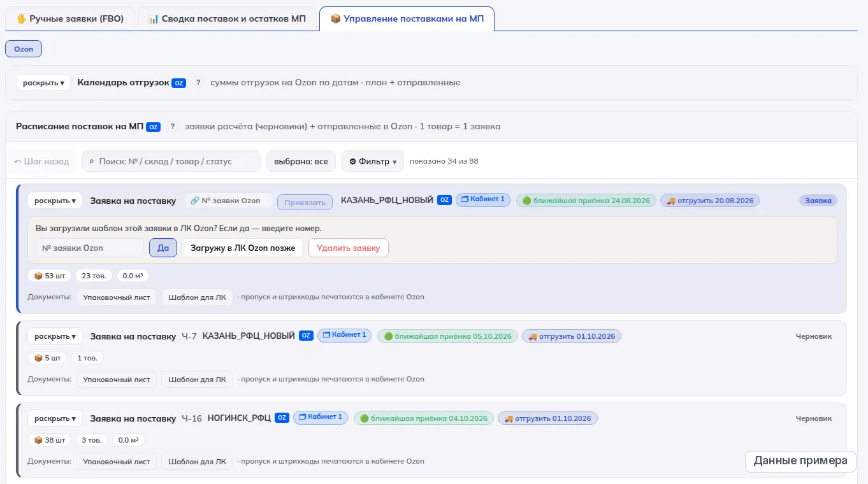Click the Кабинет 1 chip in the Заявка status card
The height and width of the screenshot is (484, 868).
(483, 200)
